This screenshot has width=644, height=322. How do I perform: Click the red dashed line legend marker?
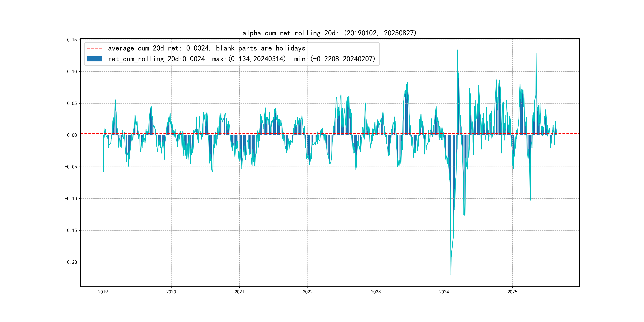coord(94,48)
